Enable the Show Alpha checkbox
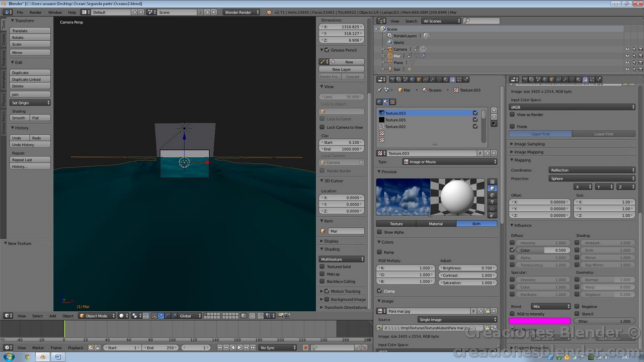The image size is (644, 362). coord(379,232)
